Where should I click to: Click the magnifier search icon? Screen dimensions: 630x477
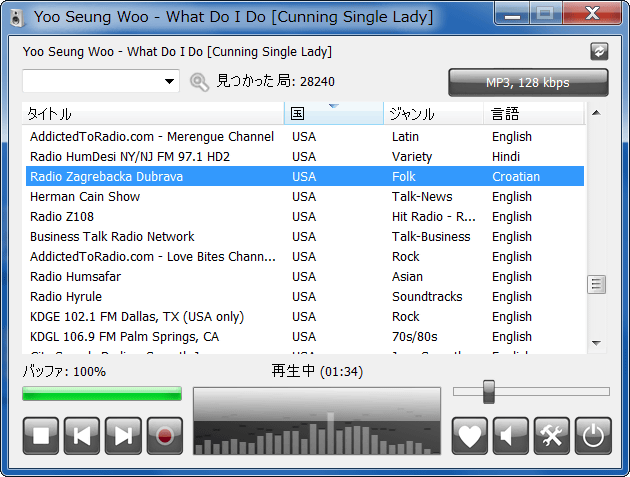pos(199,82)
